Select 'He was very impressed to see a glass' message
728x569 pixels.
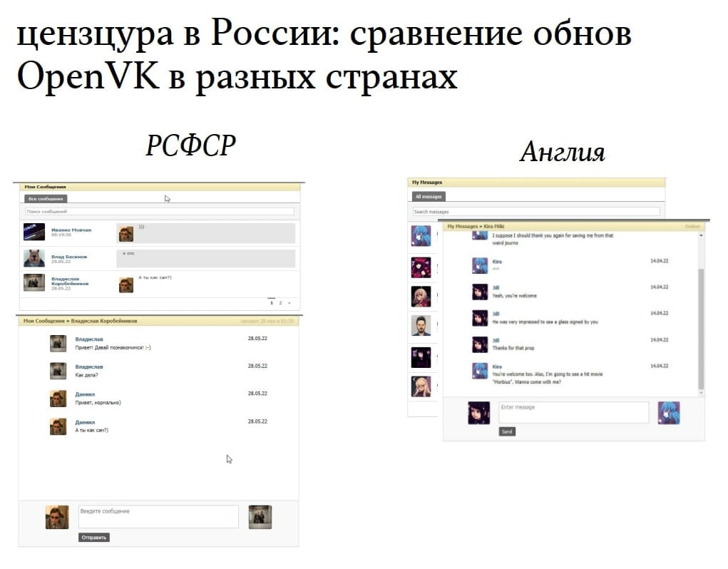545,322
